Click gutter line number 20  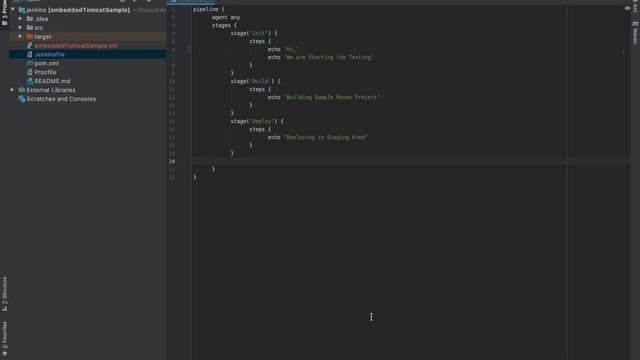tap(172, 162)
